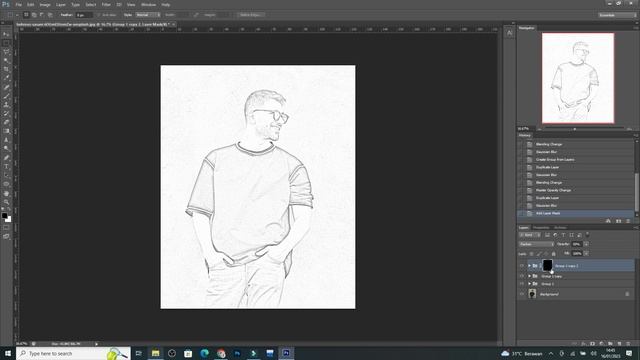Click Create new snapshot icon in History panel
Screen dimensions: 640x360
point(618,221)
